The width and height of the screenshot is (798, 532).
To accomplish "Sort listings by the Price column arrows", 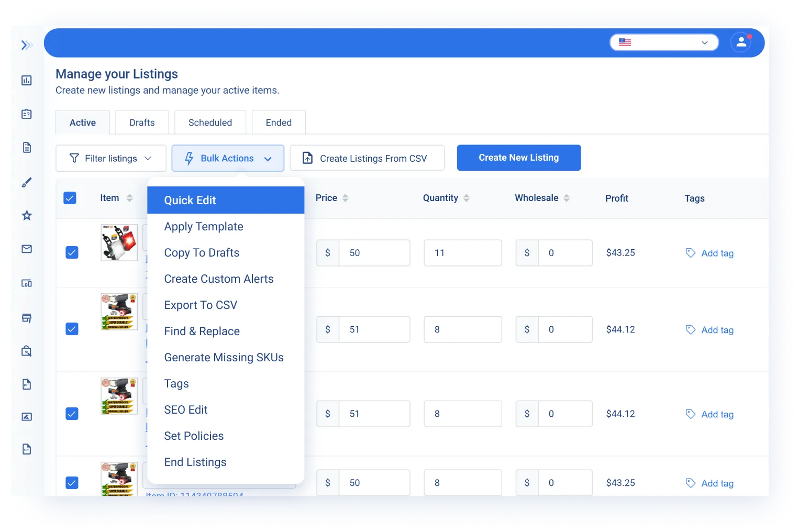I will (345, 198).
